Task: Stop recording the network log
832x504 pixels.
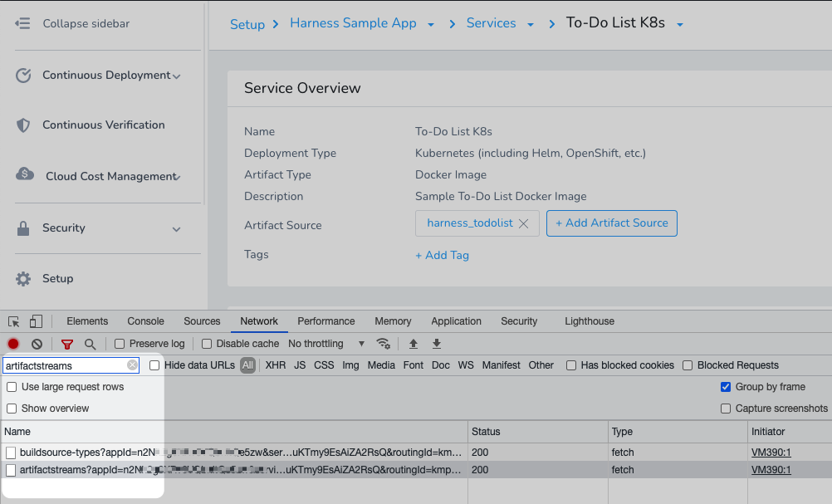Action: point(13,344)
